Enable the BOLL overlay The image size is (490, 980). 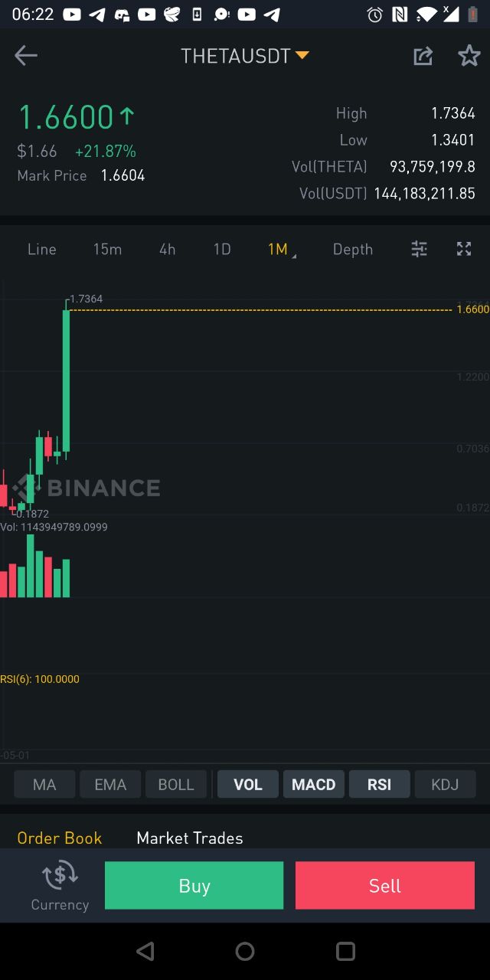click(x=176, y=785)
